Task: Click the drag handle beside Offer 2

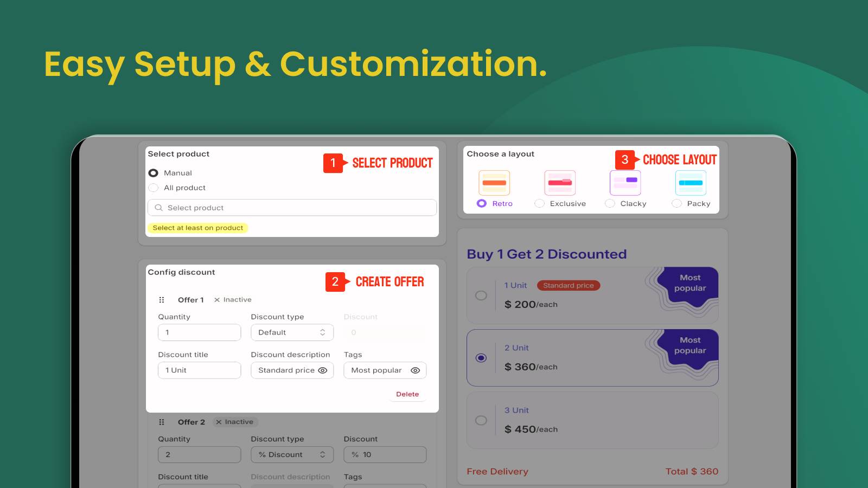Action: [x=161, y=421]
